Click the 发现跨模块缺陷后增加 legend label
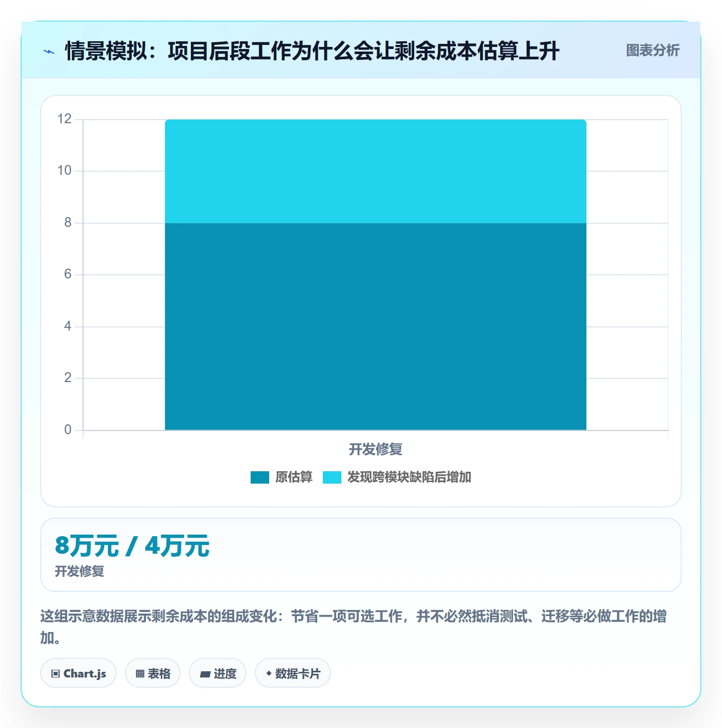The width and height of the screenshot is (722, 728). coord(409,477)
